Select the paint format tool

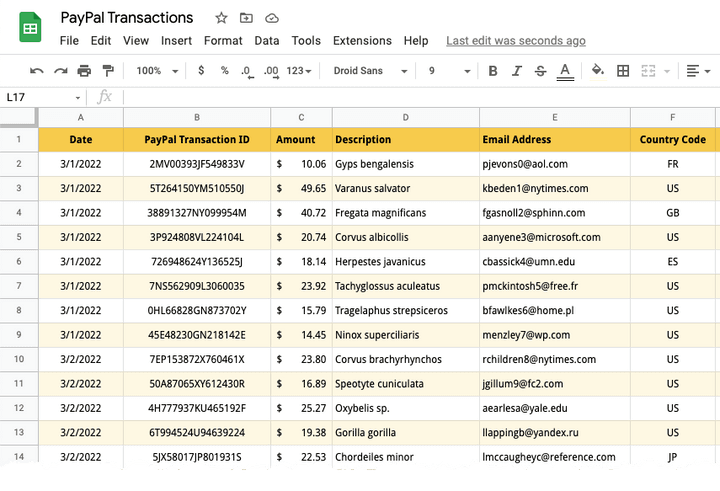pyautogui.click(x=108, y=71)
